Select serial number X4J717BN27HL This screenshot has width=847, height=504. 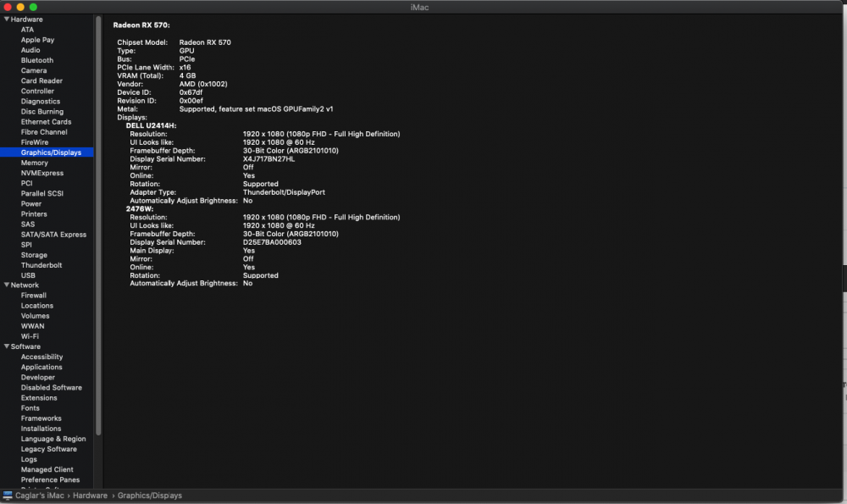pyautogui.click(x=268, y=158)
